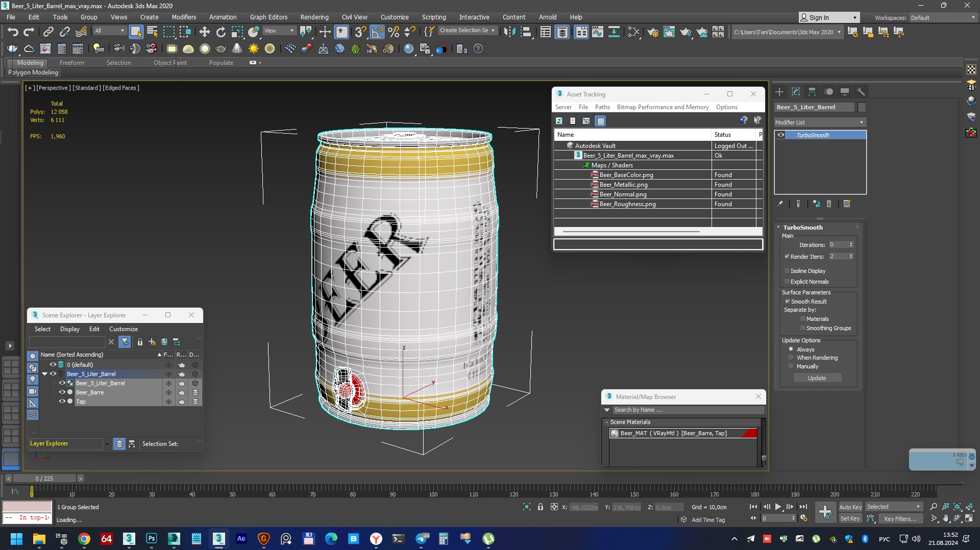
Task: Toggle selection lock icon in status bar
Action: 541,507
